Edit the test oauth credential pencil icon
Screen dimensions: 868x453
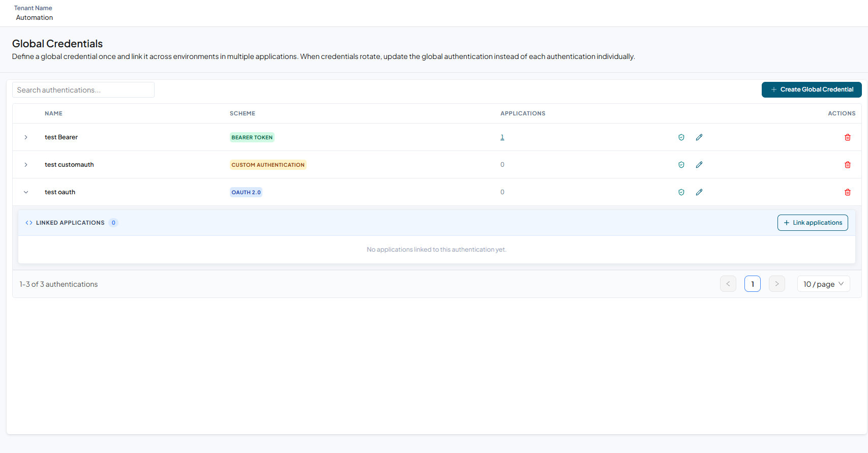(x=699, y=192)
